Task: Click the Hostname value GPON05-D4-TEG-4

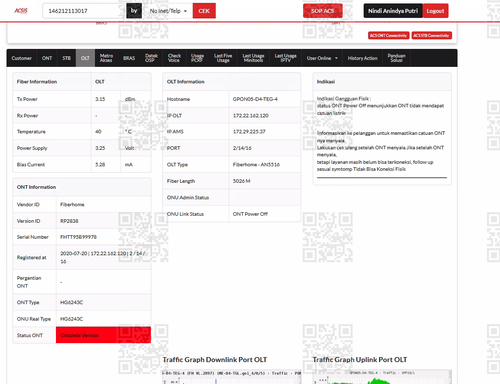Action: coord(255,99)
